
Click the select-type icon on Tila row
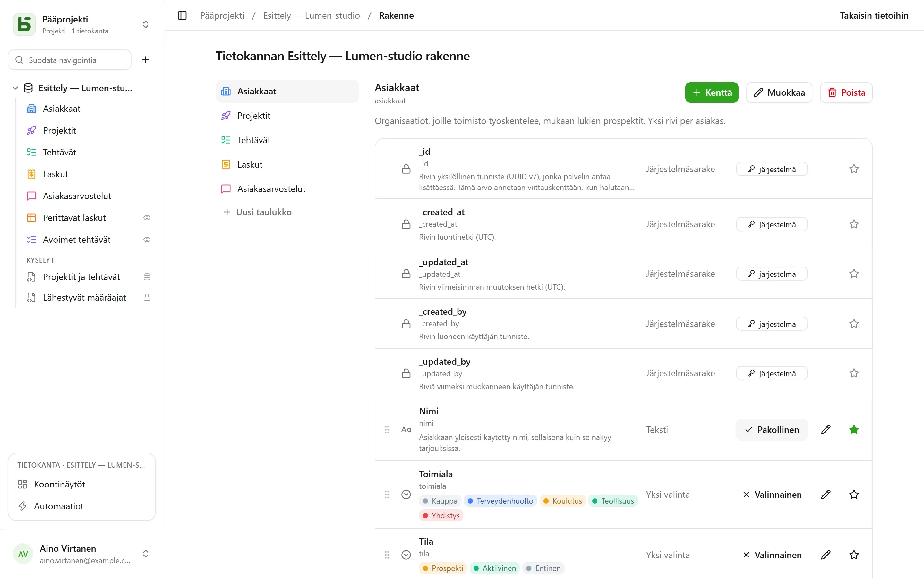point(406,555)
